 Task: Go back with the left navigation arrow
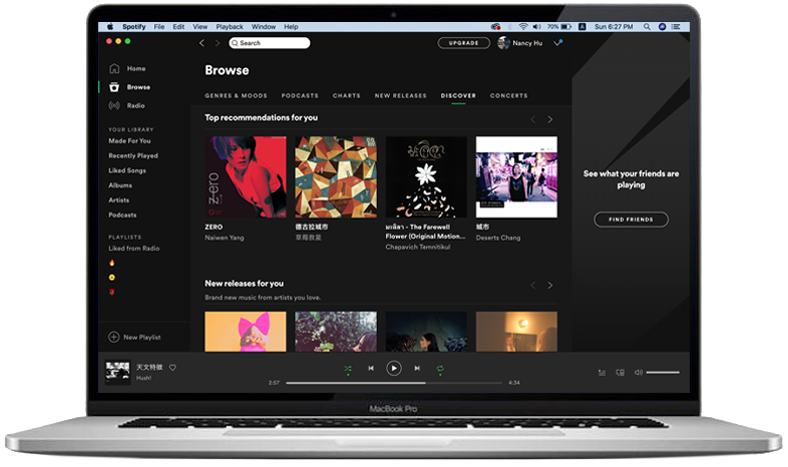[202, 43]
